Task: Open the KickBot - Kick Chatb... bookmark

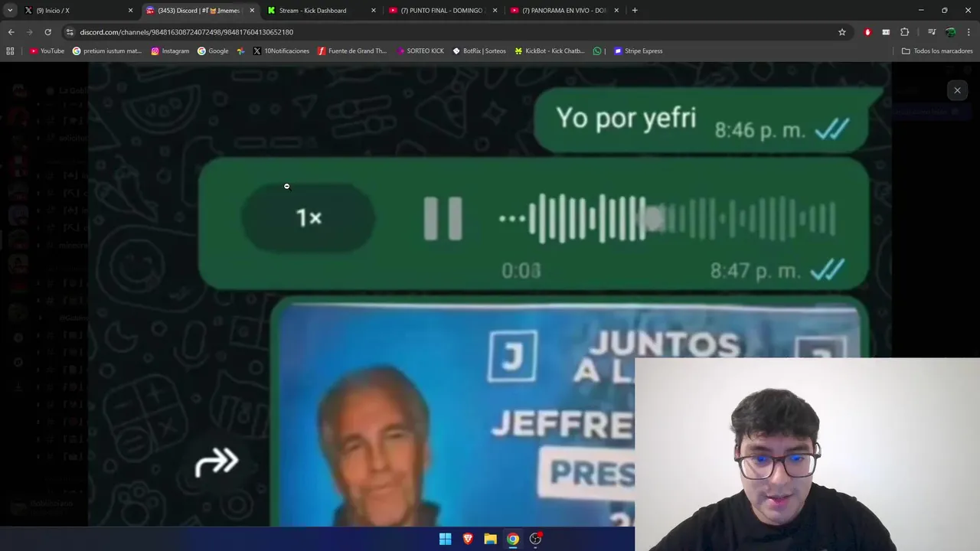Action: [x=550, y=51]
